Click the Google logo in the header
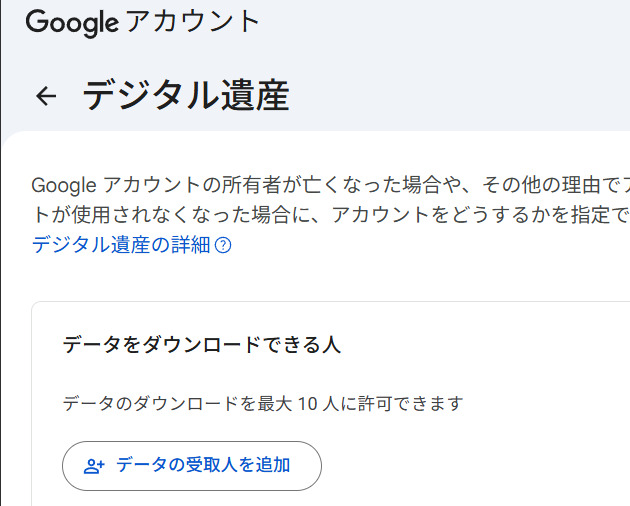Screen dimensions: 630x506 tap(71, 22)
